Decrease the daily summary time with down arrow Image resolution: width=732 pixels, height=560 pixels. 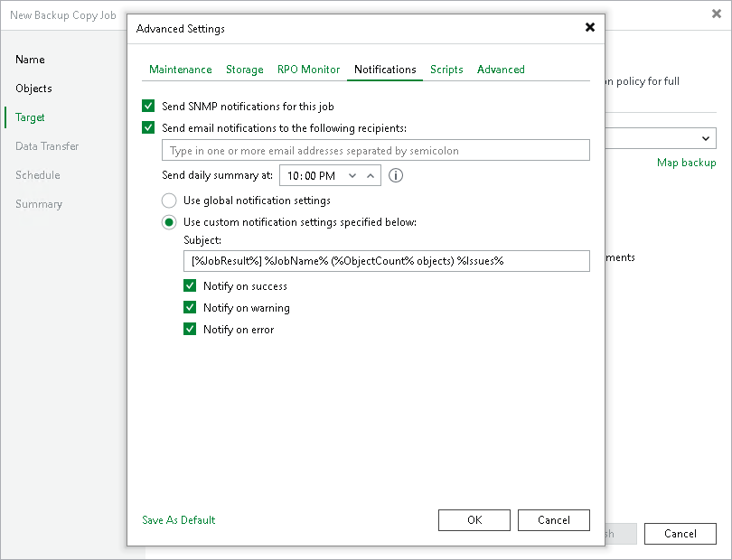pos(352,175)
